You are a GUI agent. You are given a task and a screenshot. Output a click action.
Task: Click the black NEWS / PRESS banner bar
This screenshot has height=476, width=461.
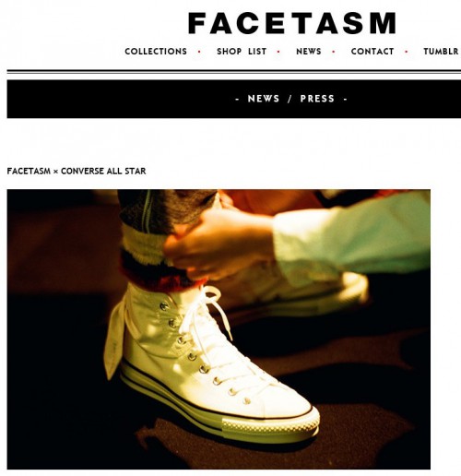tap(234, 99)
